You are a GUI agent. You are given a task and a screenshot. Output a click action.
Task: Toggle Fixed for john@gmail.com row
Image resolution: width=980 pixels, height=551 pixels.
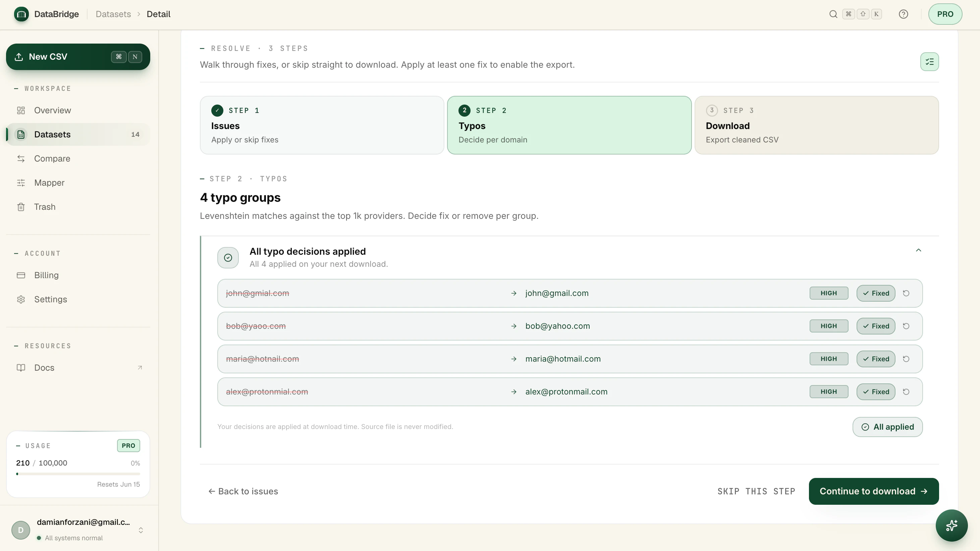pos(876,293)
